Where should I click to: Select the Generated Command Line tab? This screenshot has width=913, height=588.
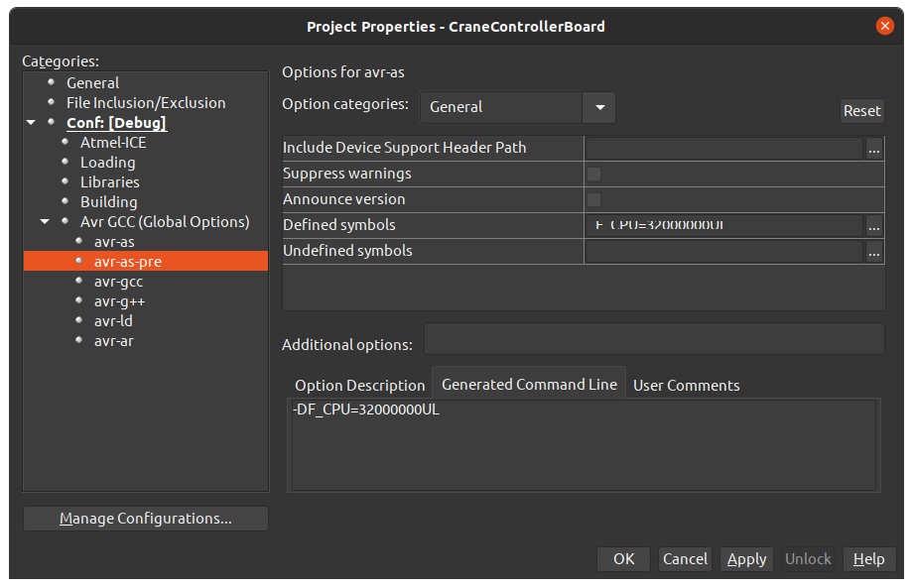tap(529, 385)
